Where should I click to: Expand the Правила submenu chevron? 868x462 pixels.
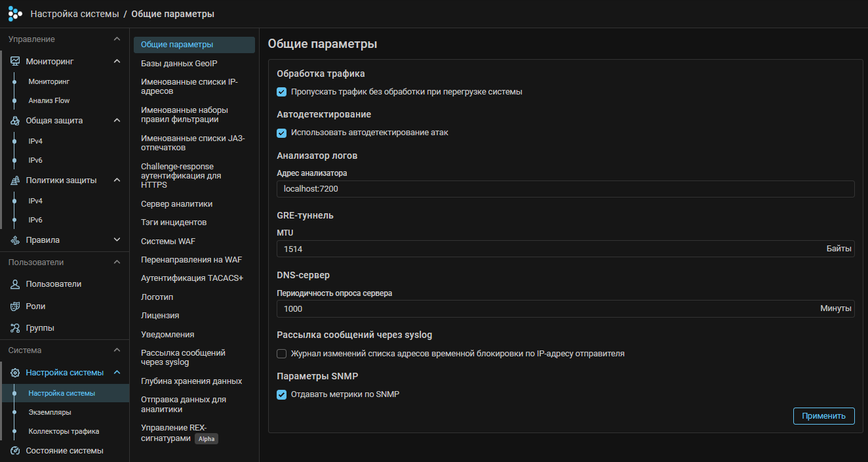pyautogui.click(x=117, y=240)
